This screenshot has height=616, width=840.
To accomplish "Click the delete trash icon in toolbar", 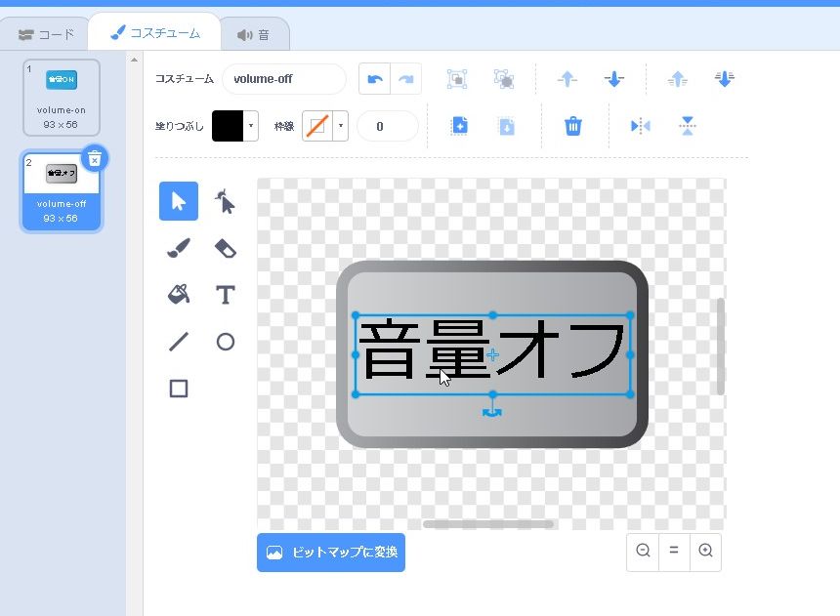I will [573, 126].
